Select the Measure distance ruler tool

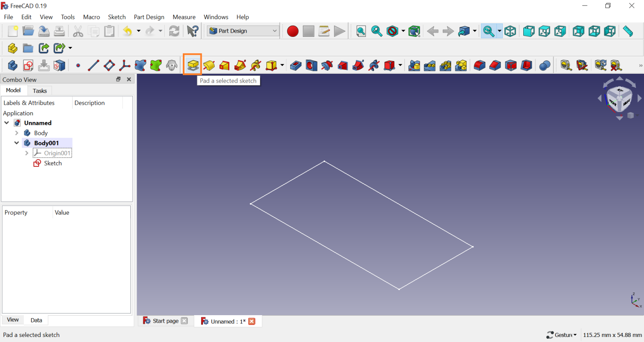click(x=628, y=31)
